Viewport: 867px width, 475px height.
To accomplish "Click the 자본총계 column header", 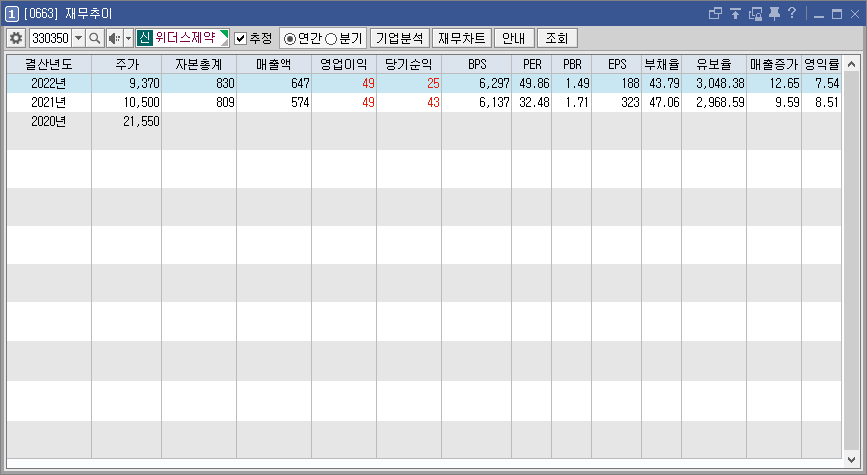I will [199, 64].
